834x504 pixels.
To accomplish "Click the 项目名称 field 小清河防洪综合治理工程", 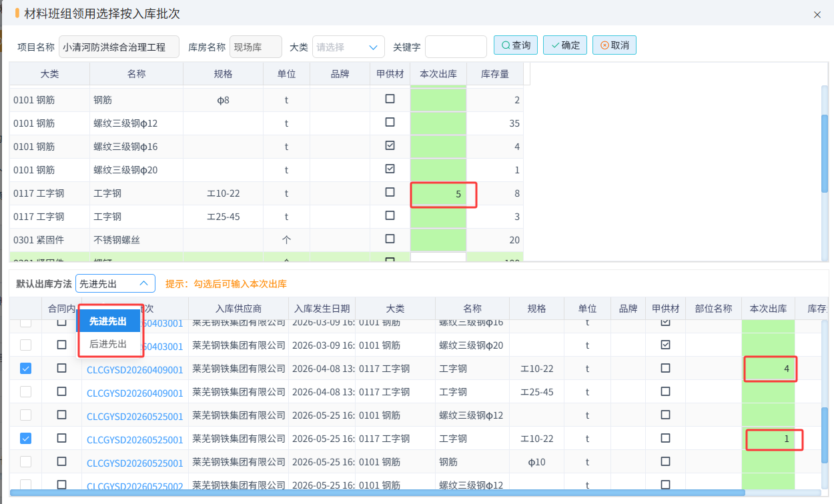I will pyautogui.click(x=119, y=47).
